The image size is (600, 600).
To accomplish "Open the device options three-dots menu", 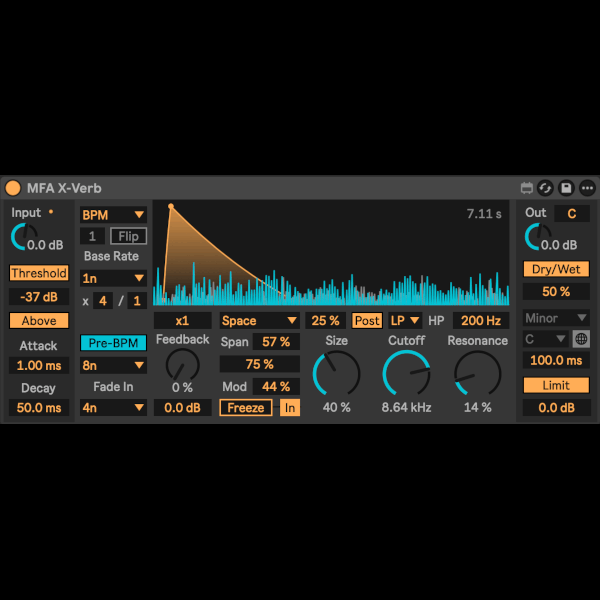I will (x=587, y=188).
